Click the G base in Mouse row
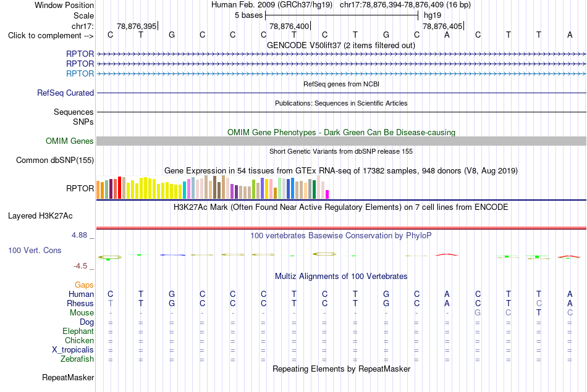Screen dimensions: 587x392 click(x=478, y=313)
